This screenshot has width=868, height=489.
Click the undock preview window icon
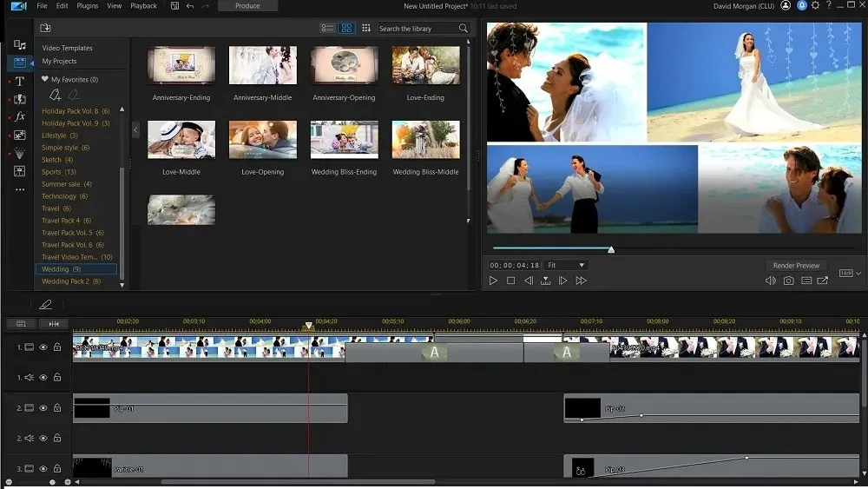[x=823, y=281]
